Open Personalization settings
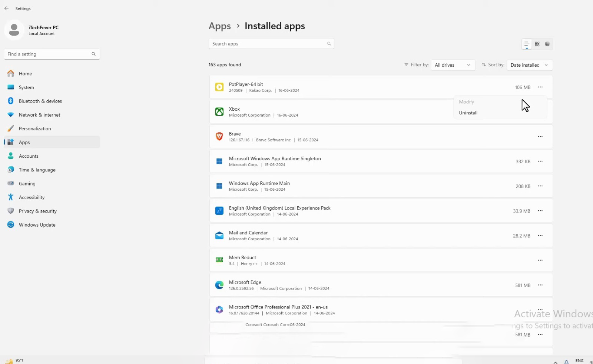This screenshot has height=364, width=593. 52,128
